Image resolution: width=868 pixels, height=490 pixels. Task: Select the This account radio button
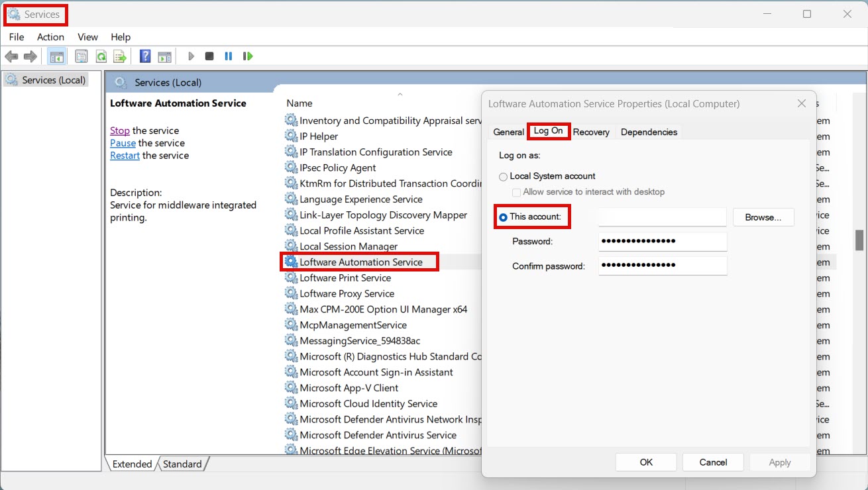(504, 217)
